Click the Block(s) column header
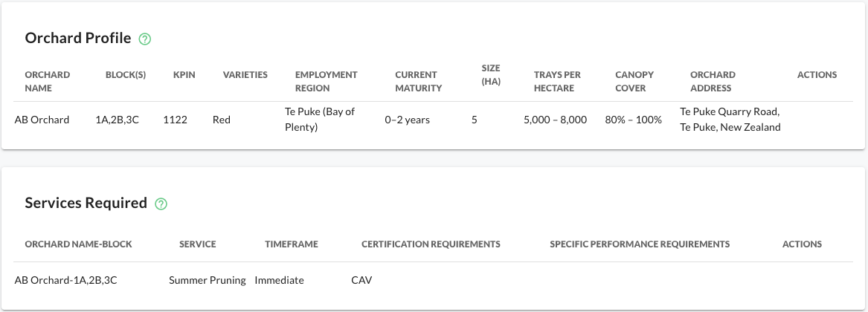This screenshot has width=868, height=312. (x=126, y=75)
